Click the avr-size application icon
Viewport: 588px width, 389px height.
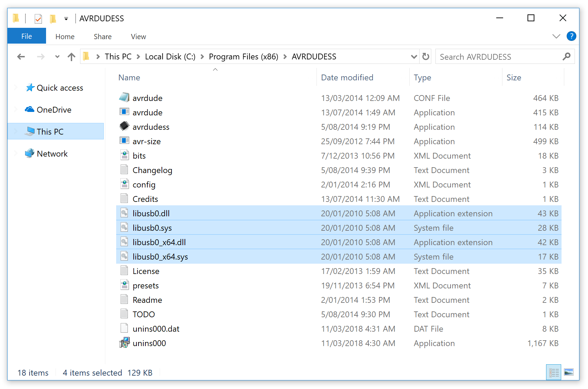(124, 141)
